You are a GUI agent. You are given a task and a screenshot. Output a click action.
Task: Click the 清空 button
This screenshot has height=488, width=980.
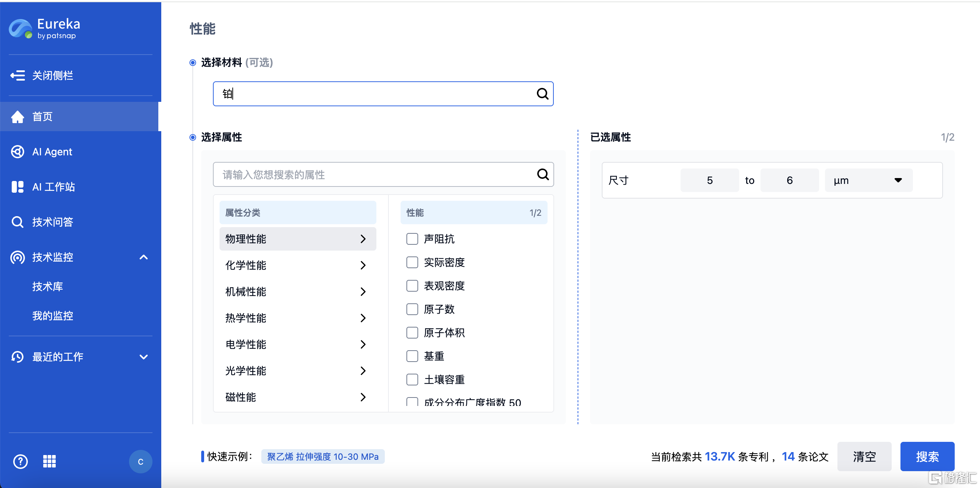[x=864, y=456]
